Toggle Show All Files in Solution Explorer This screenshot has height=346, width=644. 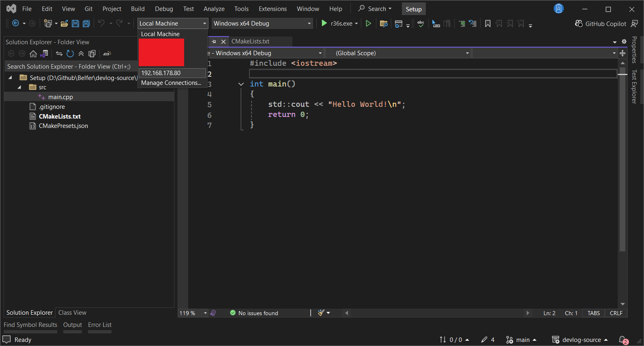(92, 54)
